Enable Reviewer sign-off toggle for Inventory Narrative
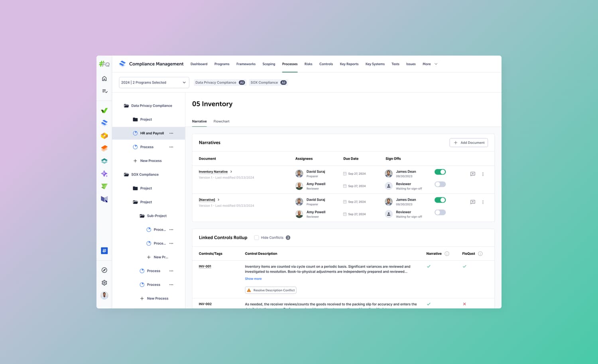Screen dimensions: 598x364 pos(440,184)
